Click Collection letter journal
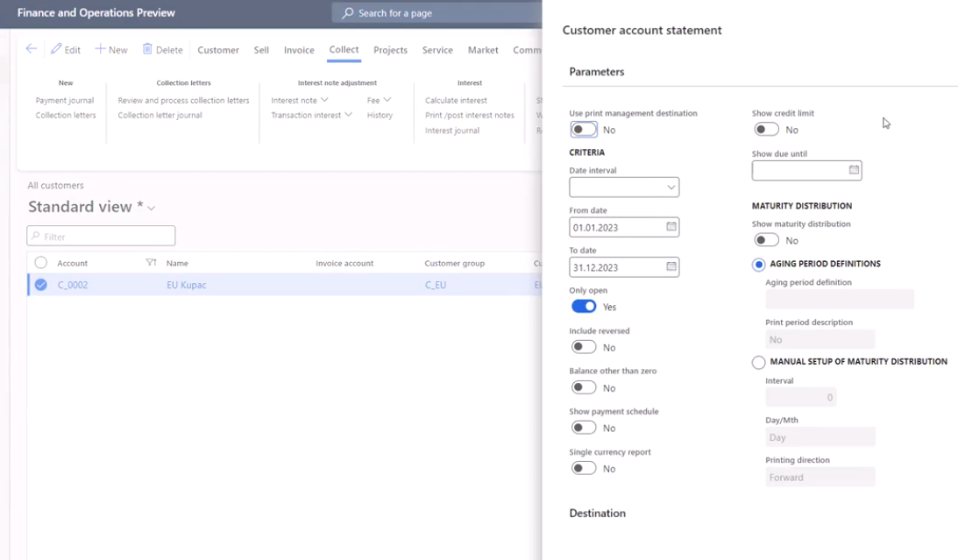The image size is (958, 560). [160, 115]
